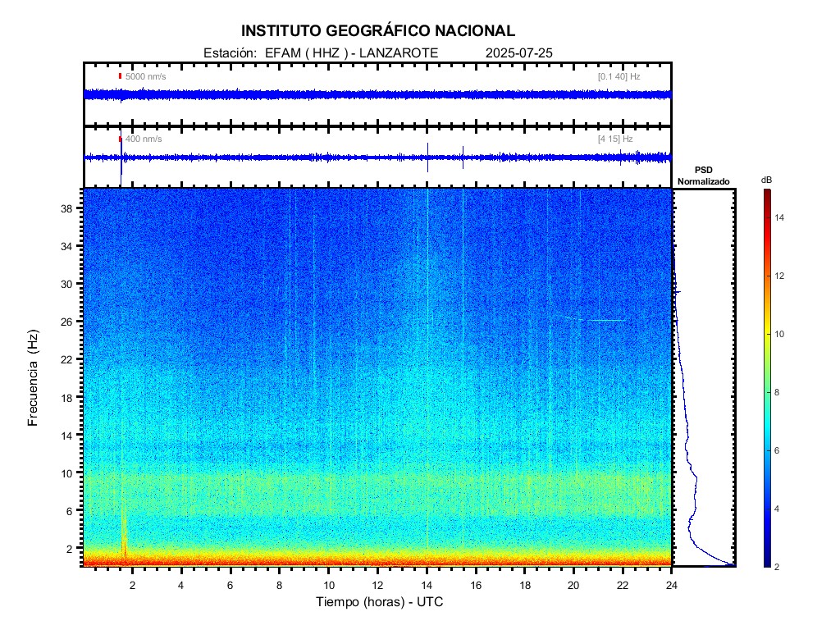This screenshot has width=840, height=630.
Task: Click time axis tick label 20
Action: pyautogui.click(x=573, y=585)
